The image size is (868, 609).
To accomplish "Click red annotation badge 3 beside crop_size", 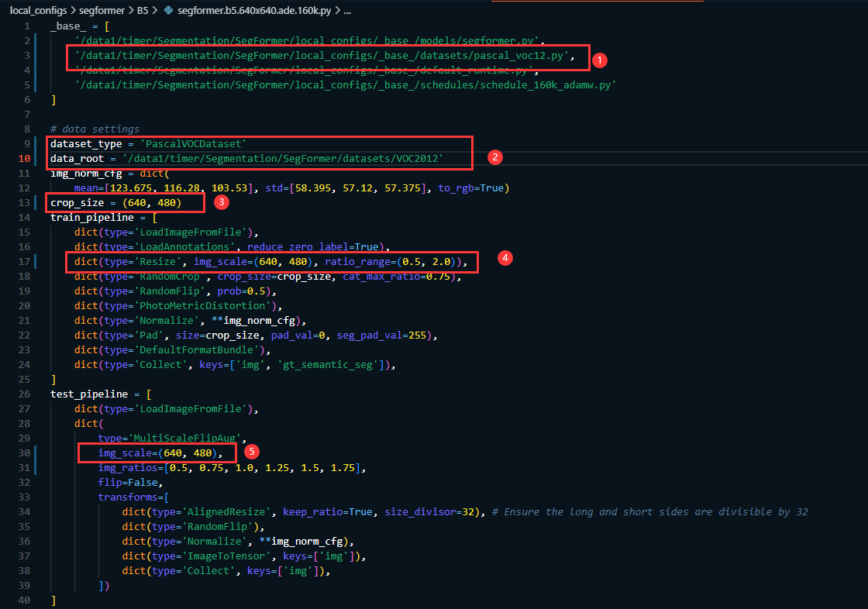I will [222, 202].
